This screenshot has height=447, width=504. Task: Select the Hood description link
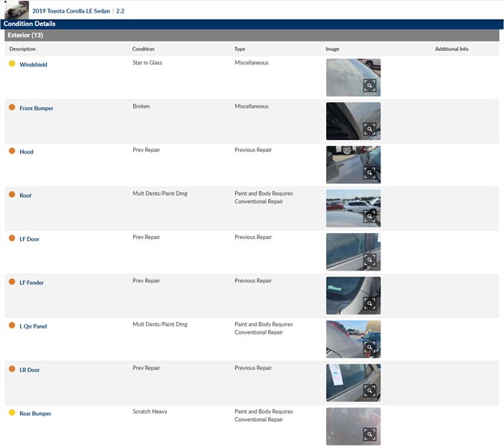click(x=26, y=152)
